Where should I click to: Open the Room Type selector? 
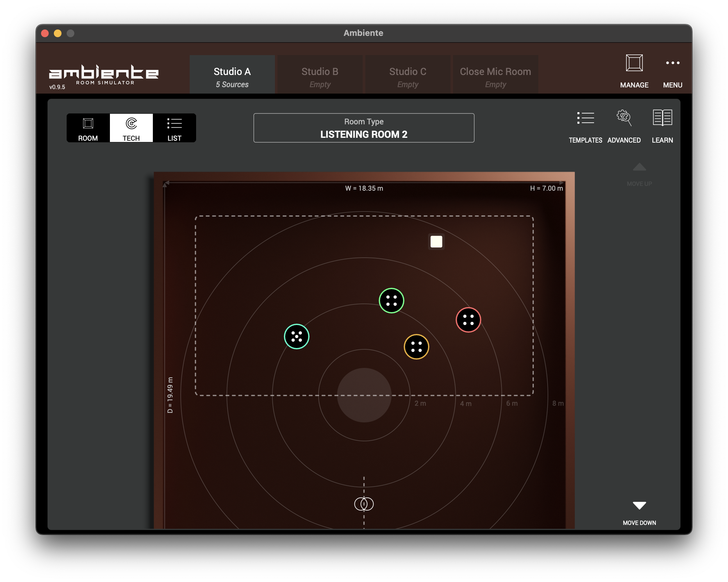coord(364,128)
